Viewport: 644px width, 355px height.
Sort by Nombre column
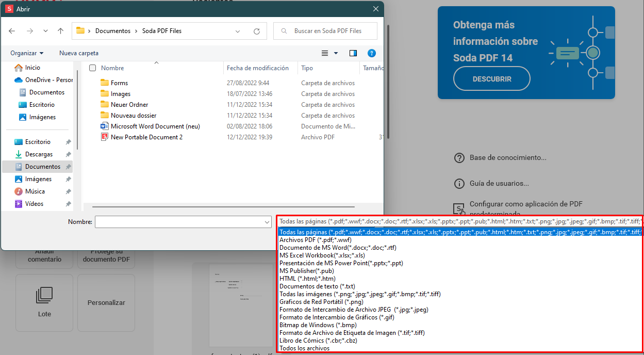point(112,68)
